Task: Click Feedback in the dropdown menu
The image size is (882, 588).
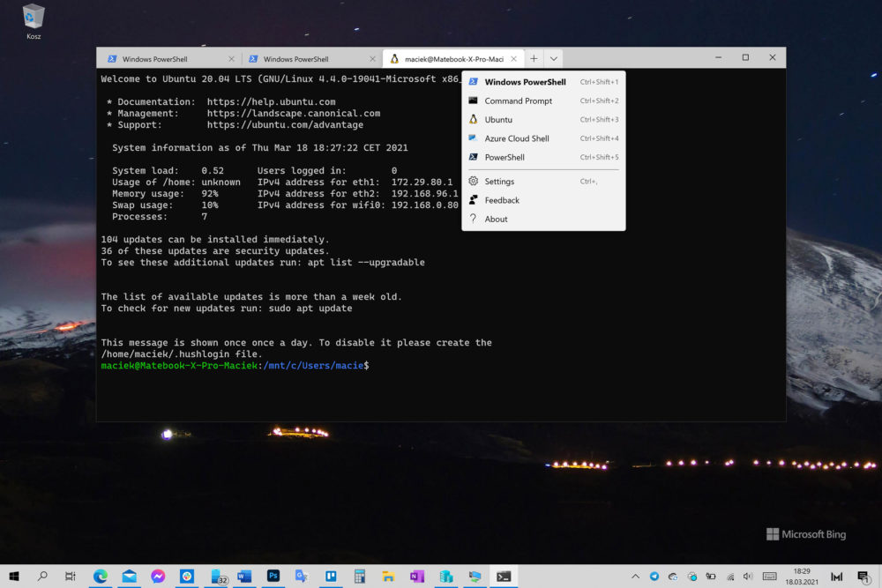Action: (x=543, y=200)
